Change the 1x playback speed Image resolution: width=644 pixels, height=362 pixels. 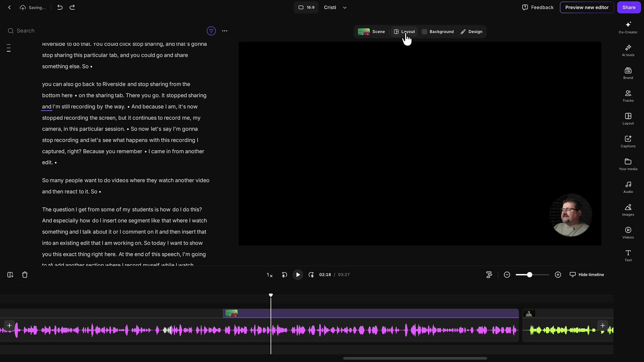pos(270,275)
